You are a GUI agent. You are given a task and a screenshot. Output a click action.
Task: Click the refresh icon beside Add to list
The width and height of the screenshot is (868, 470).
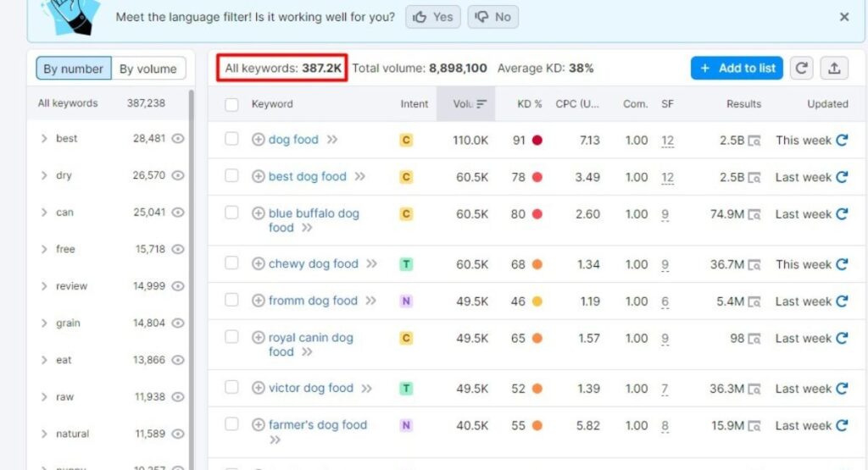(x=801, y=68)
